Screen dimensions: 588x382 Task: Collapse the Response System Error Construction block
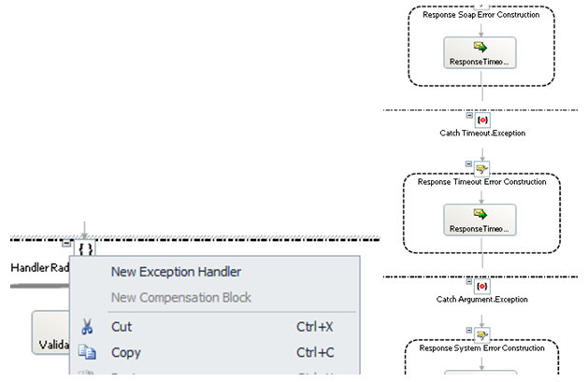tap(468, 330)
